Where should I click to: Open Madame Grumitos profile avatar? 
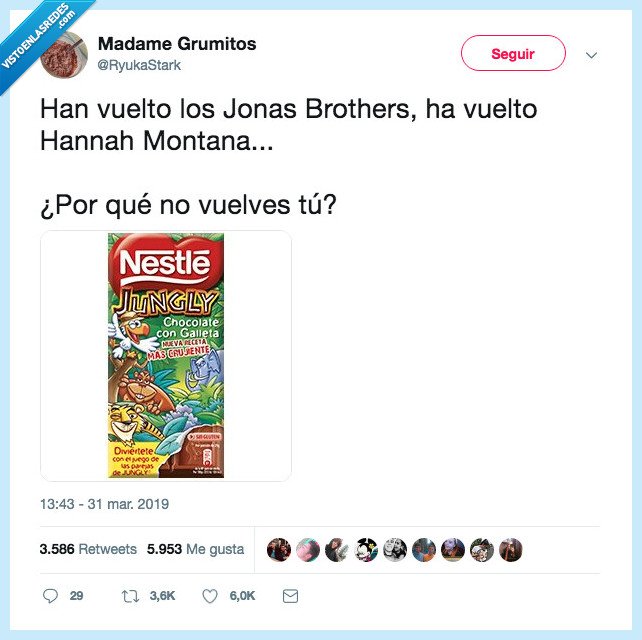[64, 54]
